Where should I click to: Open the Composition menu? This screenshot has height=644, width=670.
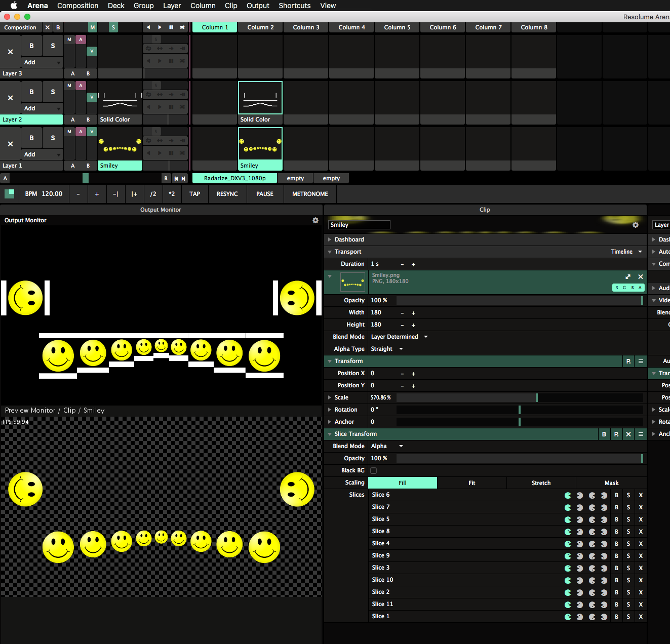[x=77, y=6]
